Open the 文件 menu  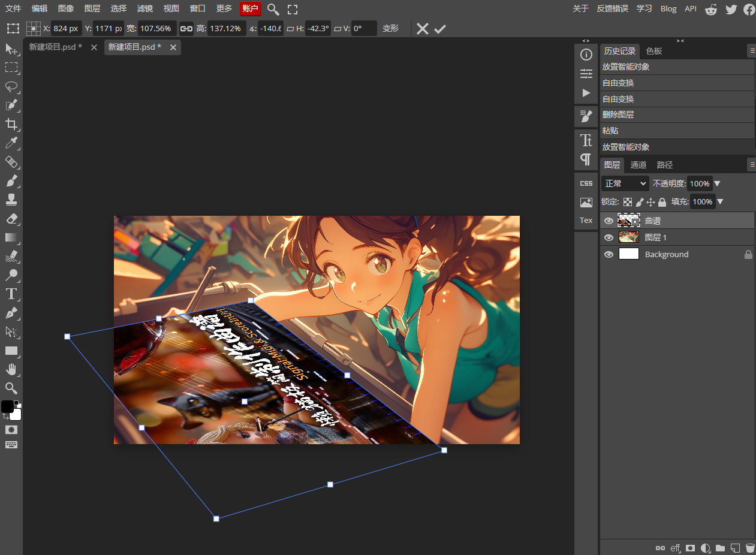coord(13,8)
